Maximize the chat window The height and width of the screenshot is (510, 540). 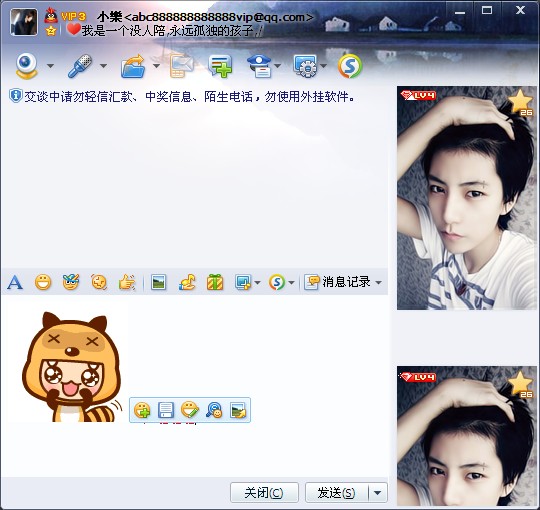[x=487, y=11]
